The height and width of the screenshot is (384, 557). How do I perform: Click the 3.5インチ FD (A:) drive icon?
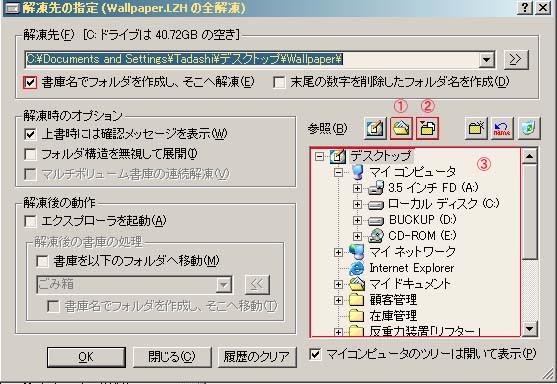pos(375,188)
